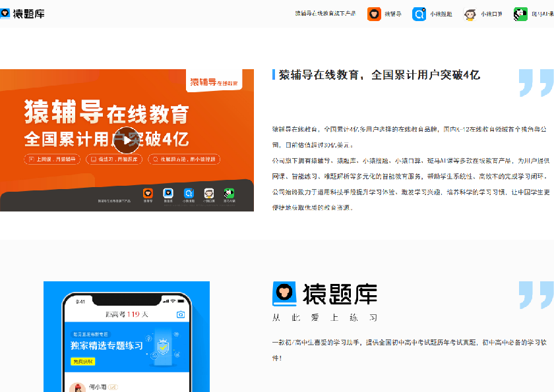Click the yellow 免费领取 button in the phone
This screenshot has width=554, height=392.
(x=83, y=362)
